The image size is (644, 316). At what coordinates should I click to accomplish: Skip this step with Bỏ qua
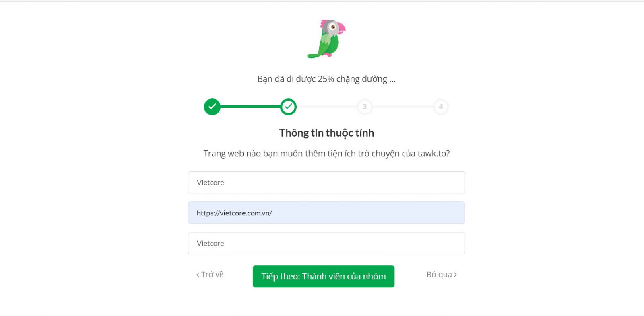[439, 275]
